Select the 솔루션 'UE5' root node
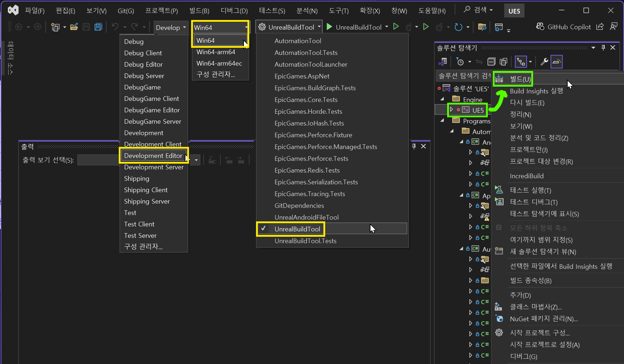This screenshot has height=364, width=624. (x=471, y=89)
